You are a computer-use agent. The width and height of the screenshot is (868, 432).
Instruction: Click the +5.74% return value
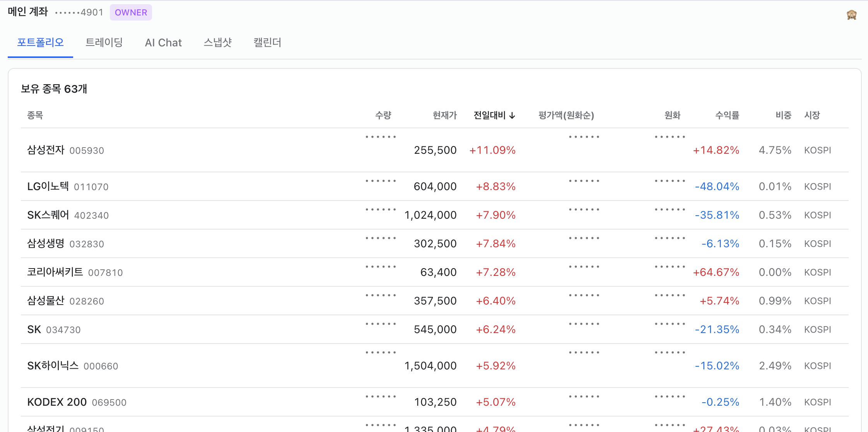point(719,301)
